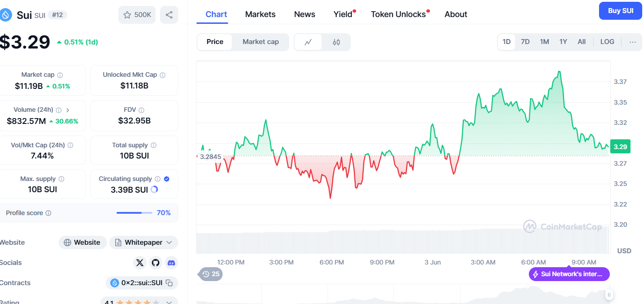The image size is (644, 304).
Task: Open the X (Twitter) social link
Action: tap(140, 263)
